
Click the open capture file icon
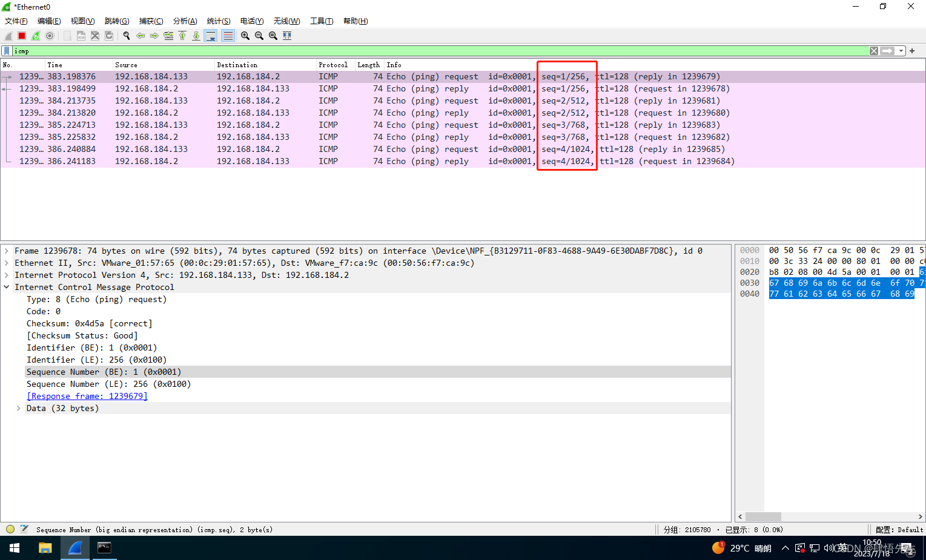67,36
